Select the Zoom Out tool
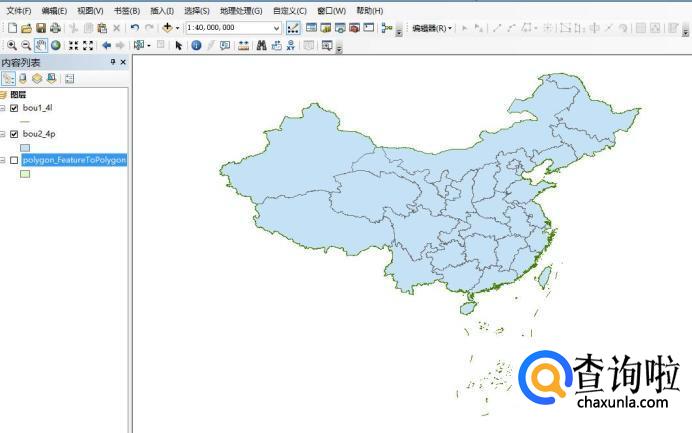The height and width of the screenshot is (433, 692). [x=26, y=45]
